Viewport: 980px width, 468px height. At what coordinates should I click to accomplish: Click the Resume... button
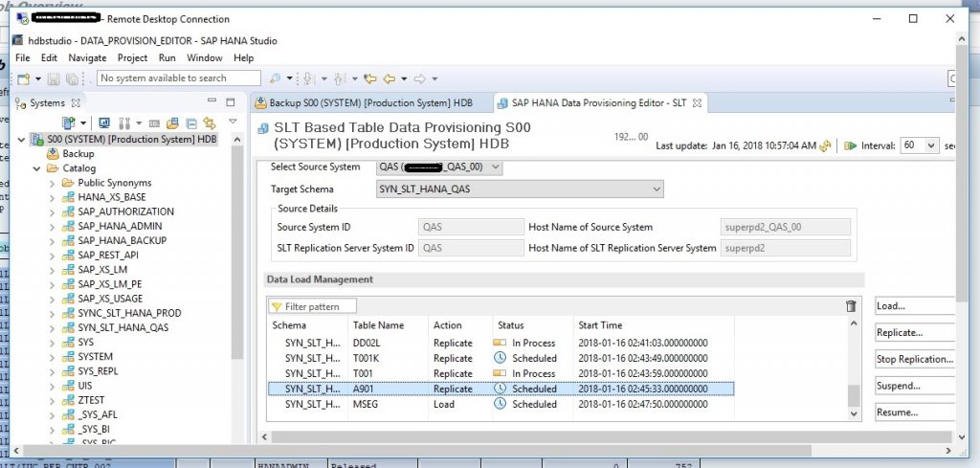click(914, 412)
